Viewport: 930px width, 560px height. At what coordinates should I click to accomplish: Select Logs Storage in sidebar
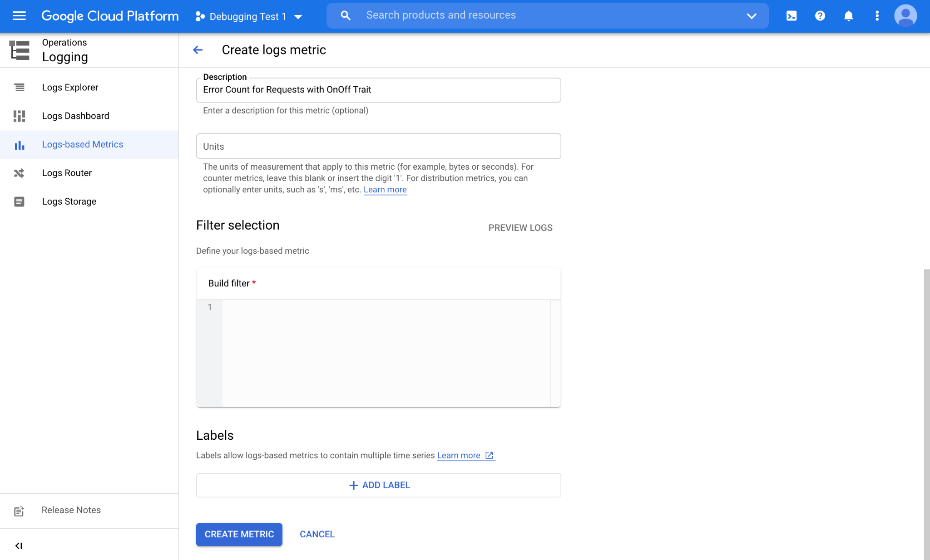[x=69, y=201]
